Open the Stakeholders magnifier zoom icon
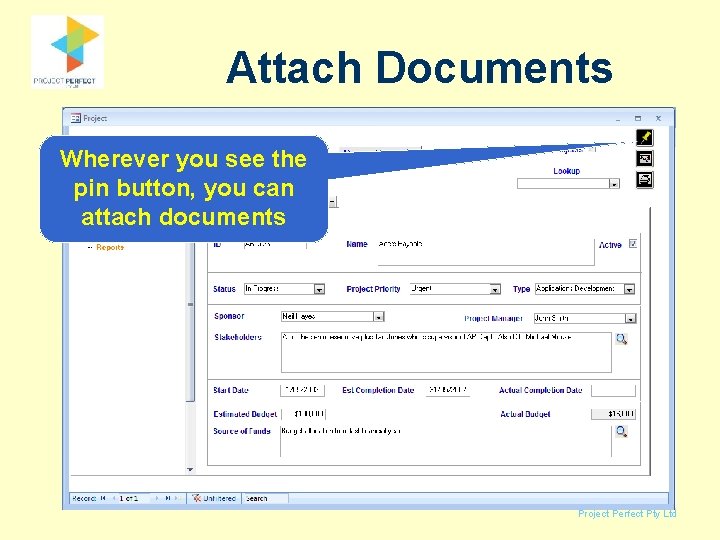Viewport: 720px width, 540px height. pos(621,339)
